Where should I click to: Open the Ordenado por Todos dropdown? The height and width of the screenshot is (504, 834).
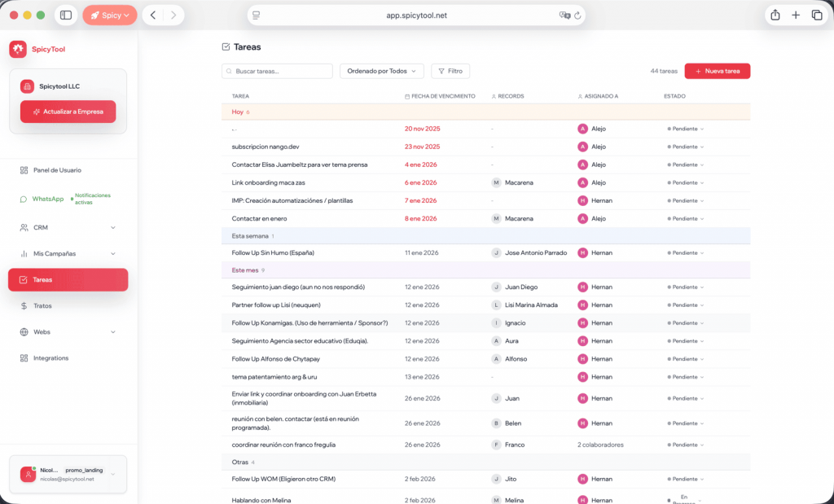pos(381,71)
